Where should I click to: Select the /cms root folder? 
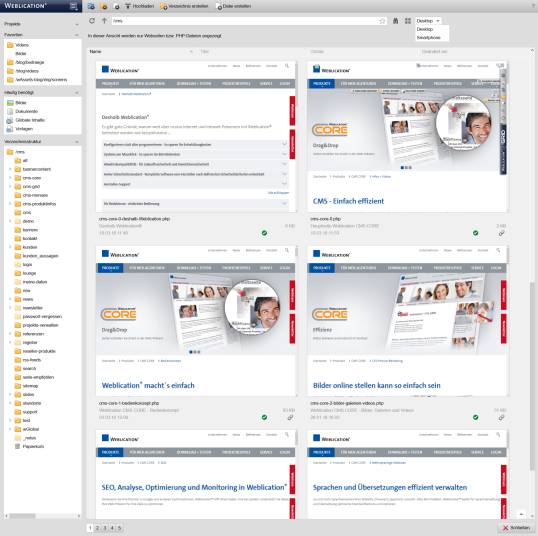coord(16,152)
